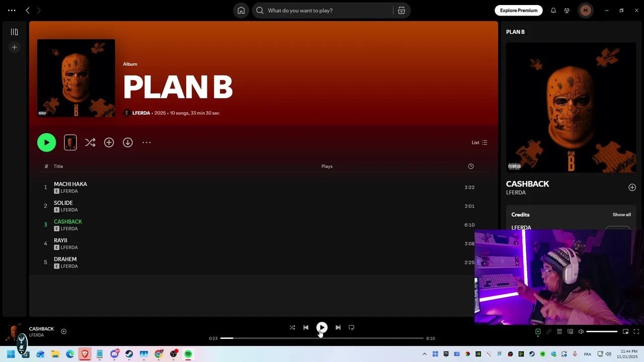Viewport: 644px width, 362px height.
Task: Go back with the left arrow
Action: pos(28,11)
